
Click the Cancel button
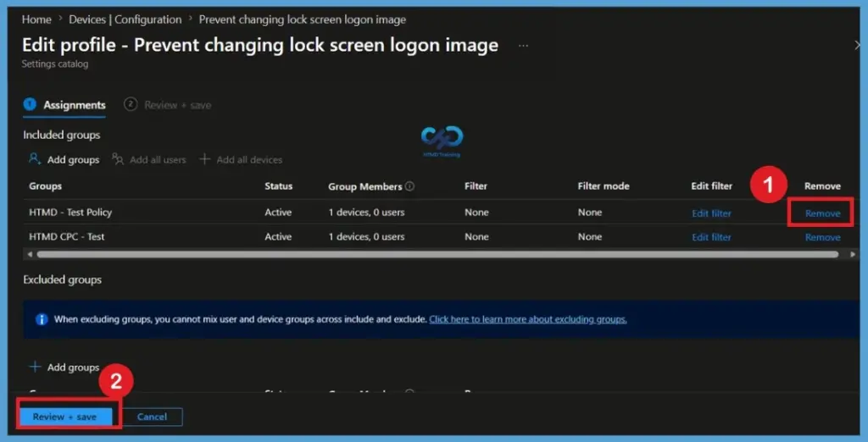point(153,417)
